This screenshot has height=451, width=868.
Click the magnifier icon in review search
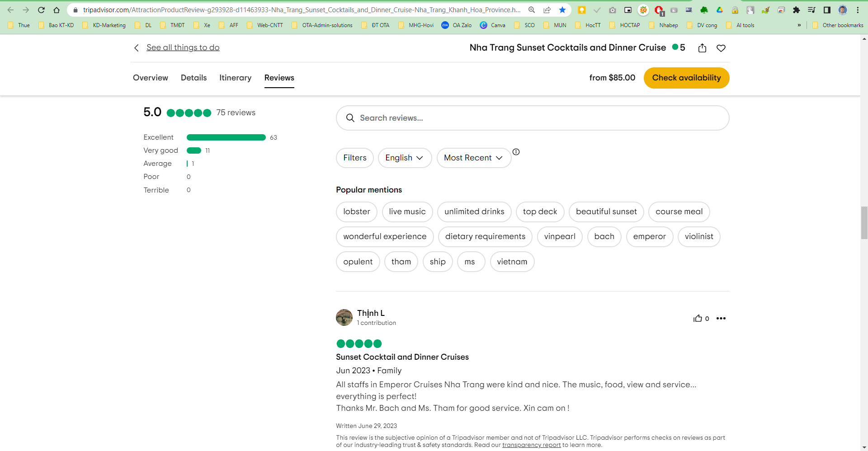350,118
